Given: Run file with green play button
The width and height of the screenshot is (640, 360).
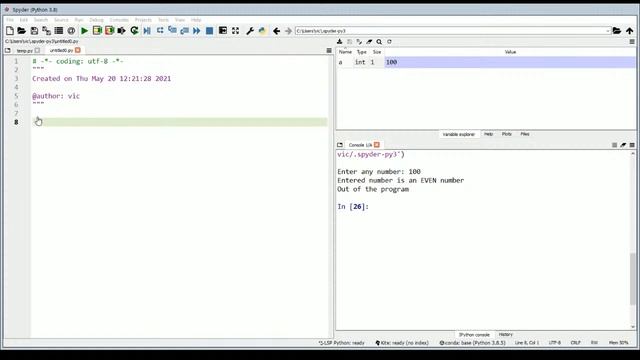Looking at the screenshot, I should click(x=84, y=31).
